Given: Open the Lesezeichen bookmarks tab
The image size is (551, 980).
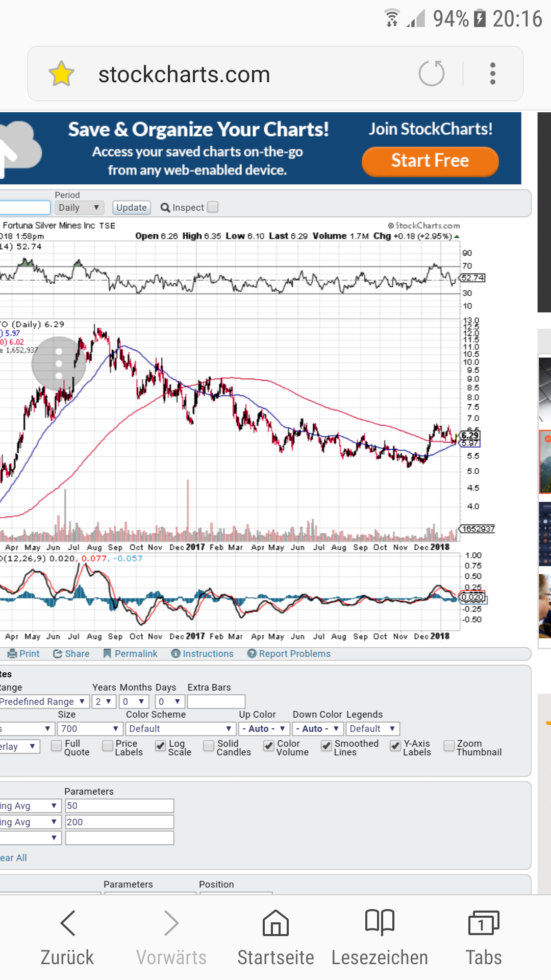Looking at the screenshot, I should (x=380, y=923).
